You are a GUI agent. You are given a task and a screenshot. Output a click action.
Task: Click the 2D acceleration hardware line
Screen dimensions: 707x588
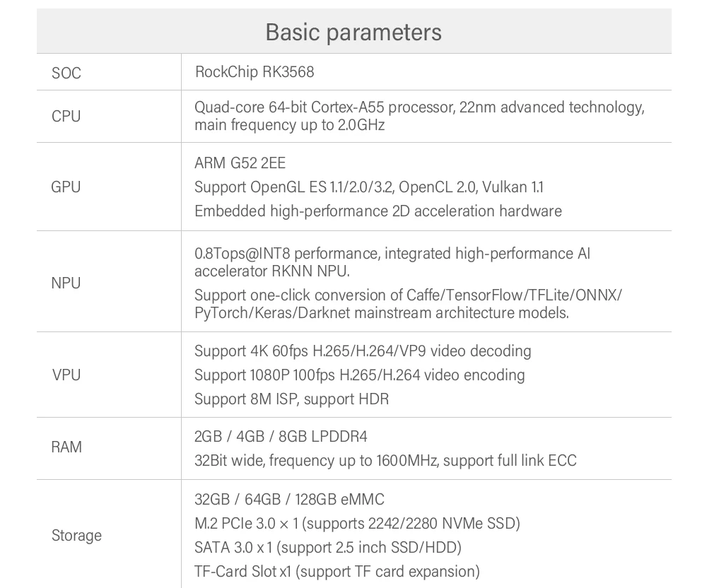(378, 211)
